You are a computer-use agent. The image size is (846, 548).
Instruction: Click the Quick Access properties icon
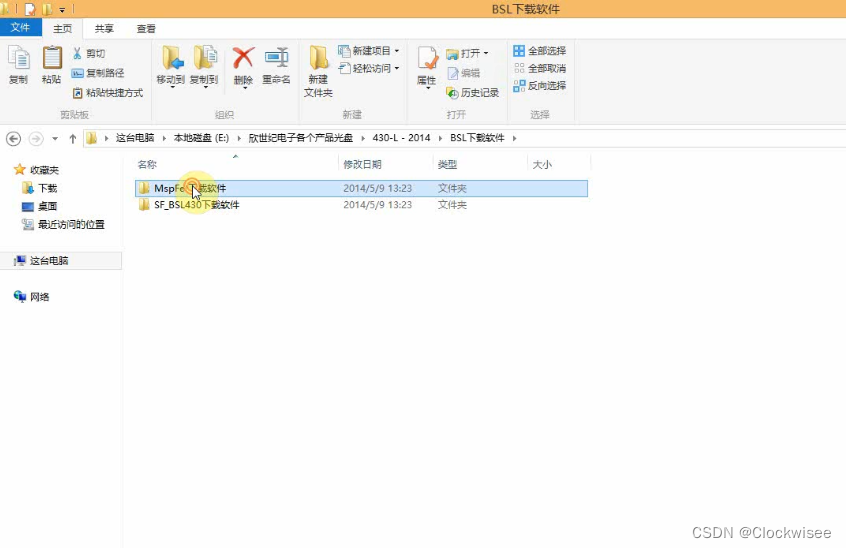click(x=30, y=9)
